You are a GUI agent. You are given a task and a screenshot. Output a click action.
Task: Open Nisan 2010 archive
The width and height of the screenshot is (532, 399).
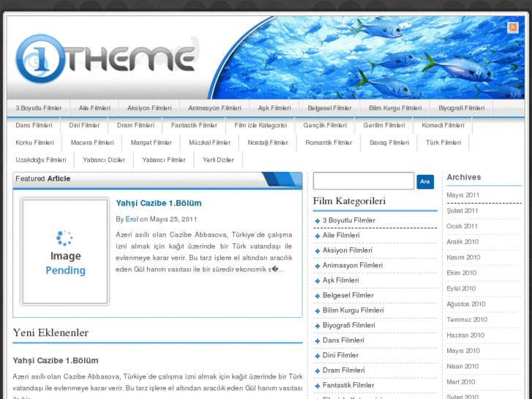462,366
